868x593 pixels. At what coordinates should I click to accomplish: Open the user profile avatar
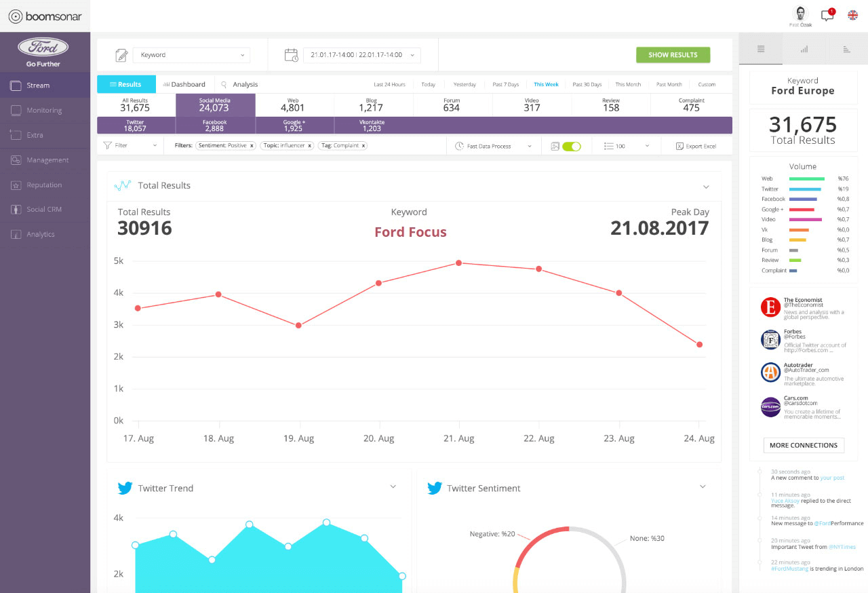(801, 14)
